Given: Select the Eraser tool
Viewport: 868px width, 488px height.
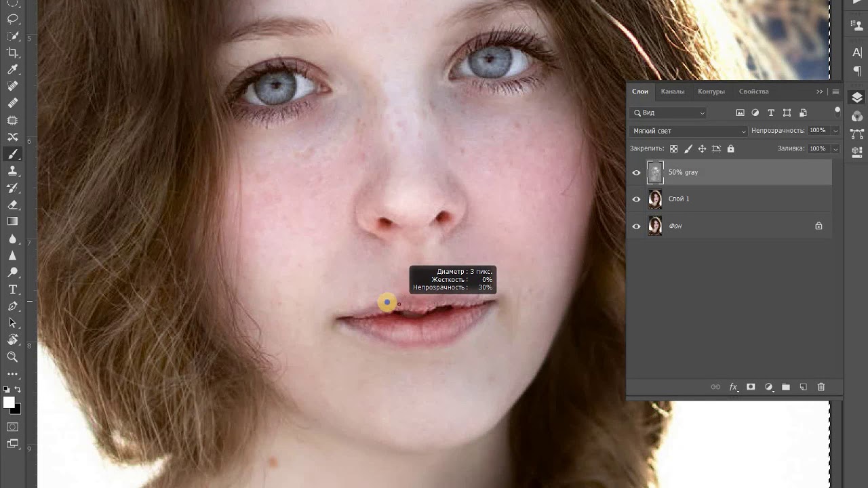Looking at the screenshot, I should pos(12,205).
